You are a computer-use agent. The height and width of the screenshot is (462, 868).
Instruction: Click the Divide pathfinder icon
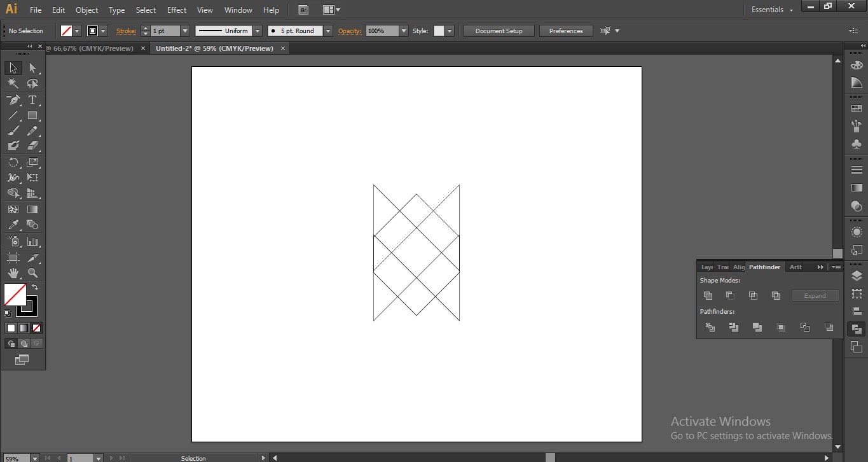(x=710, y=327)
